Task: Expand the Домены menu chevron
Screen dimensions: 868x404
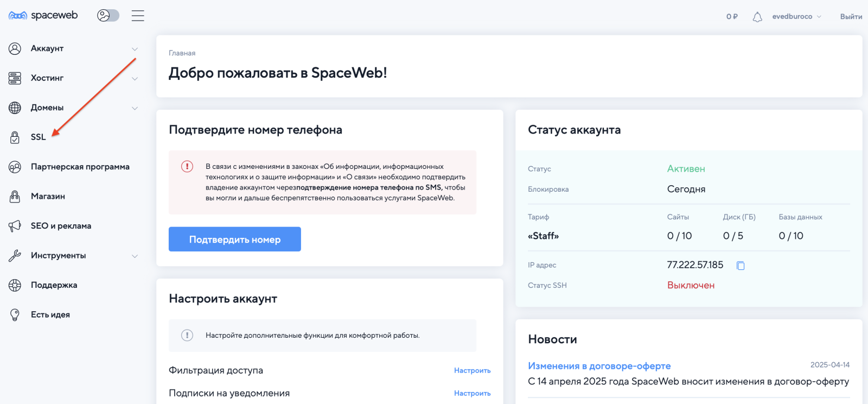Action: click(135, 108)
